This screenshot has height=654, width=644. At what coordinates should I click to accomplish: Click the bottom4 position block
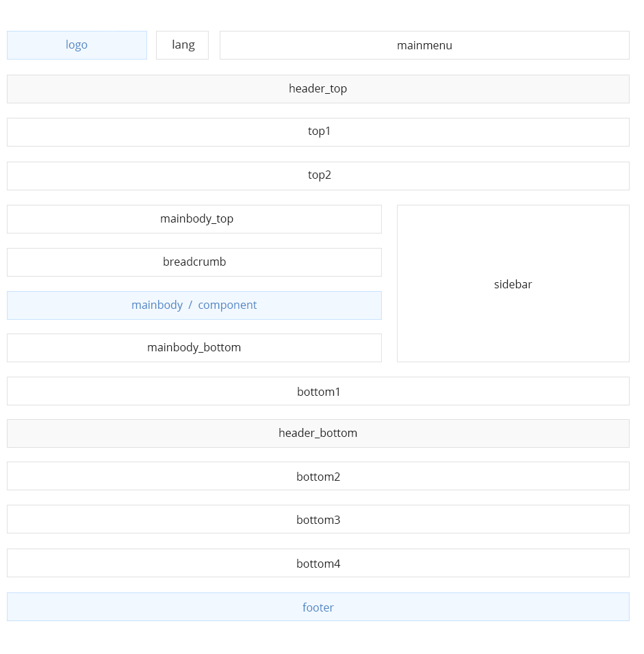[318, 563]
